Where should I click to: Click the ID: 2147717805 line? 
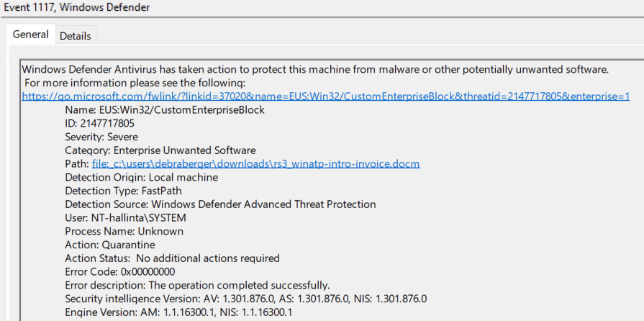click(99, 124)
